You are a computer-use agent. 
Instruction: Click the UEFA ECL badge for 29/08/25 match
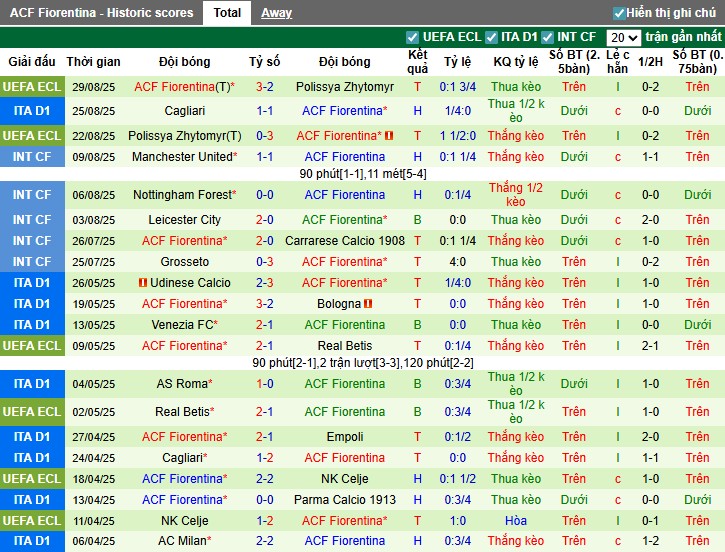pos(31,87)
